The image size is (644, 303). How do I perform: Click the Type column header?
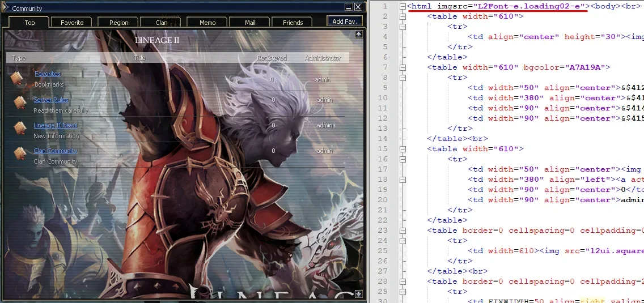pos(19,58)
